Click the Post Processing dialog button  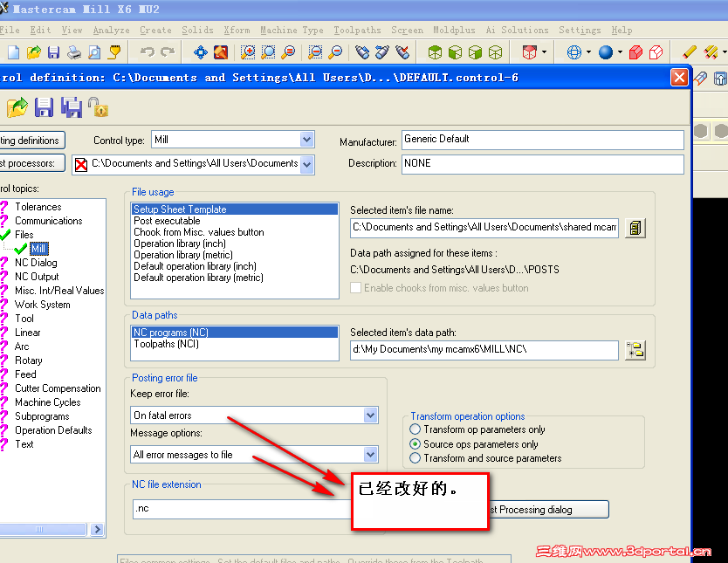(x=549, y=510)
